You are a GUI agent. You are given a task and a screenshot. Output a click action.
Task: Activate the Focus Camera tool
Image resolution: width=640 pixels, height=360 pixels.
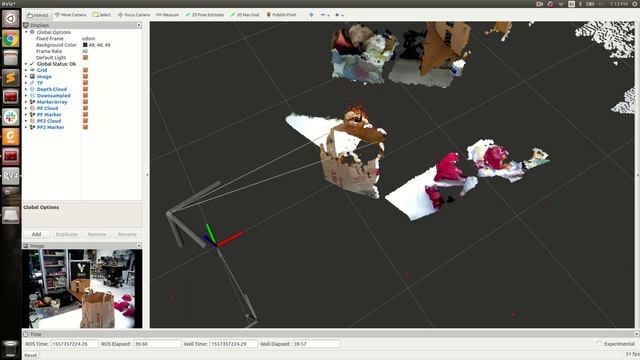(134, 15)
